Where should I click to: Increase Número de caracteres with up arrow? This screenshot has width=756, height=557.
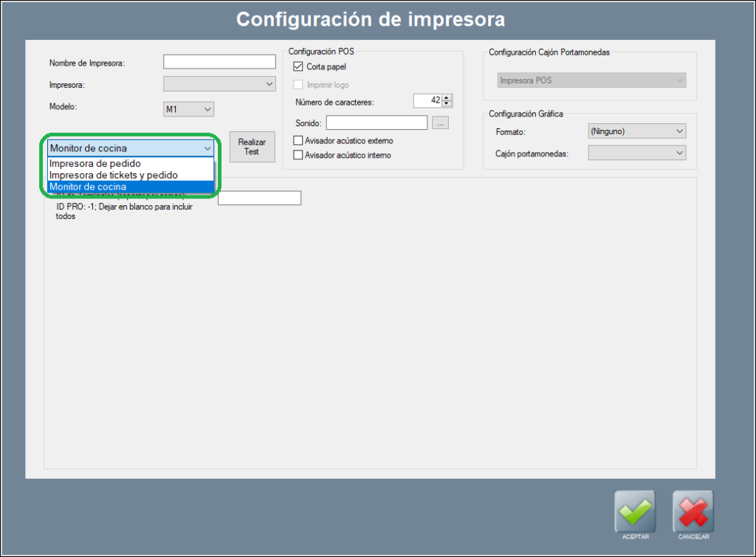point(447,97)
